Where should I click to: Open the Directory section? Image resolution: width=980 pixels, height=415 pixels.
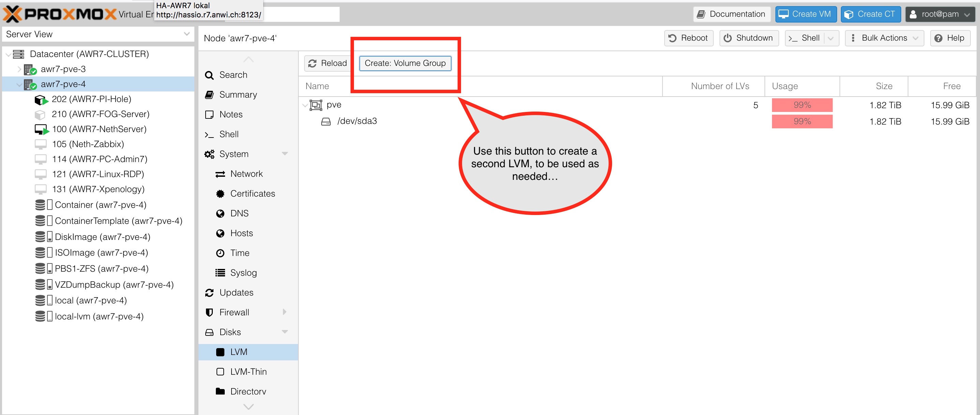(x=248, y=392)
